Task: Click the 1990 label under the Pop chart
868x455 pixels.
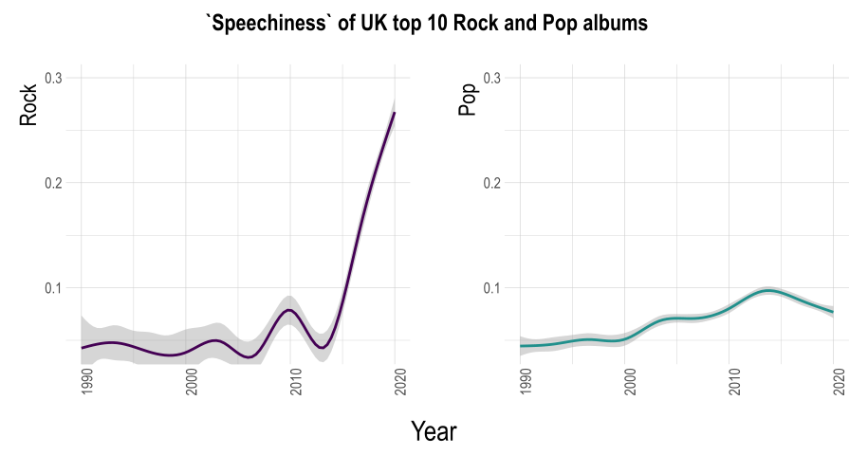Action: coord(526,384)
